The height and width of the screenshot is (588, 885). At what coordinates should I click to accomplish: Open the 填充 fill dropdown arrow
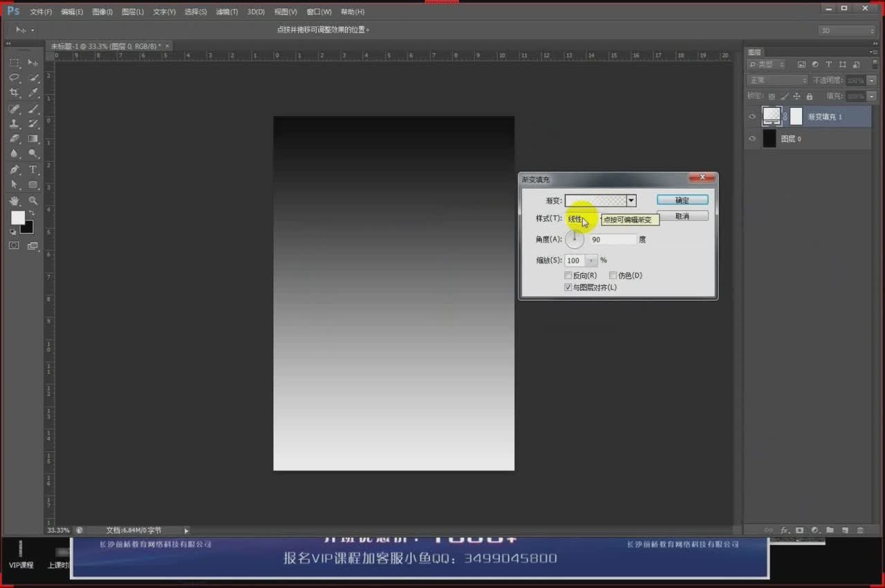click(x=871, y=97)
